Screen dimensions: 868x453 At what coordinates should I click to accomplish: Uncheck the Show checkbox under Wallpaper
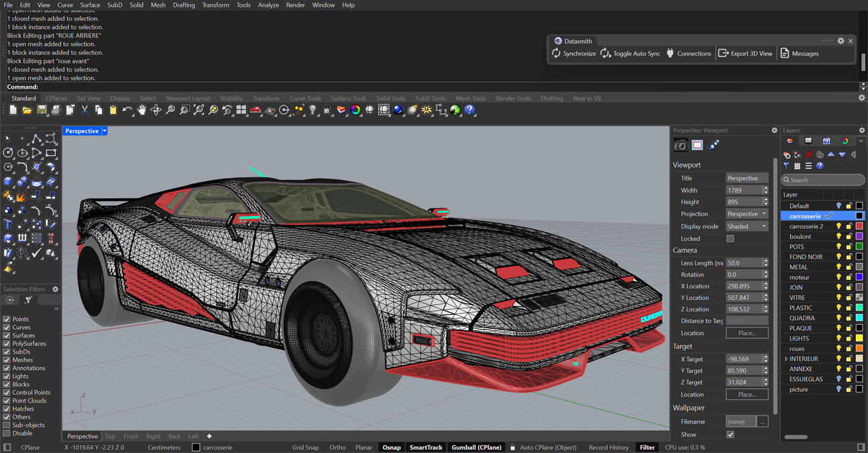(x=730, y=434)
